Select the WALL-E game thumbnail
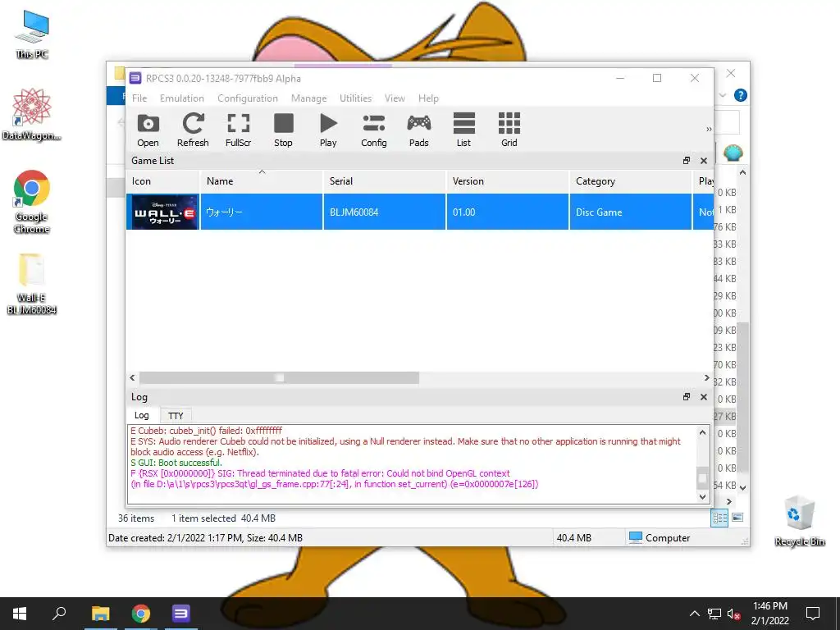This screenshot has width=840, height=630. click(x=165, y=212)
